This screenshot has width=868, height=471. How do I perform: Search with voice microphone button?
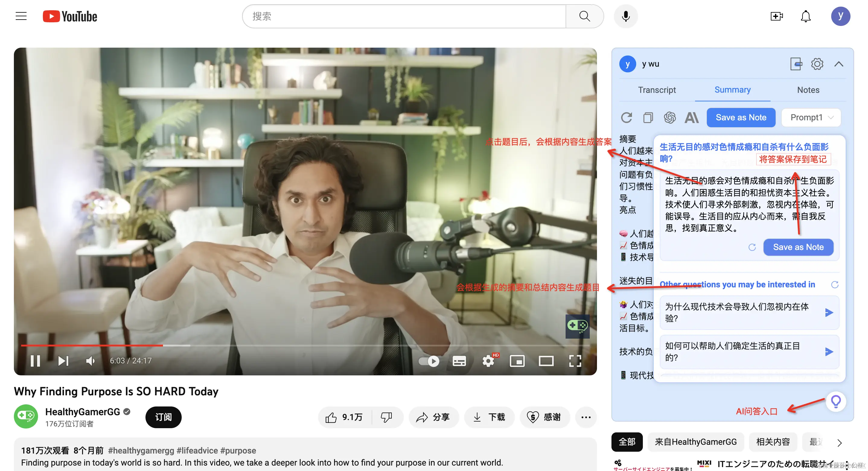pyautogui.click(x=626, y=16)
